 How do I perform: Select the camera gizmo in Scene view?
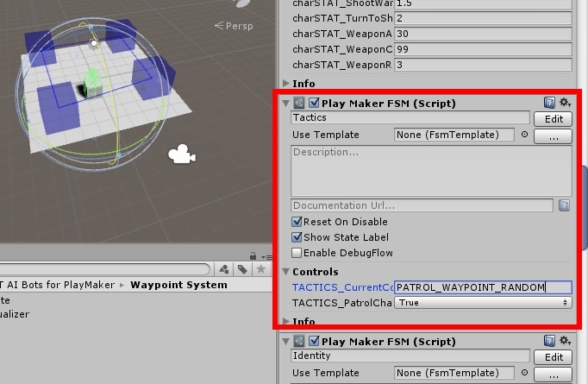[182, 154]
